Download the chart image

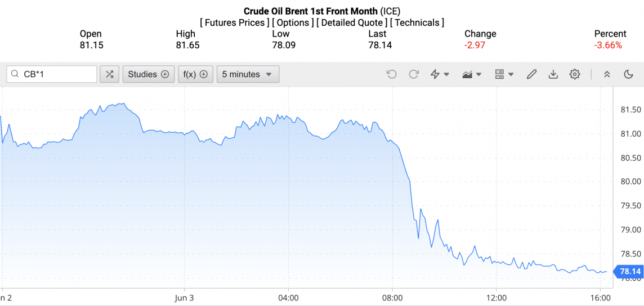pyautogui.click(x=553, y=74)
